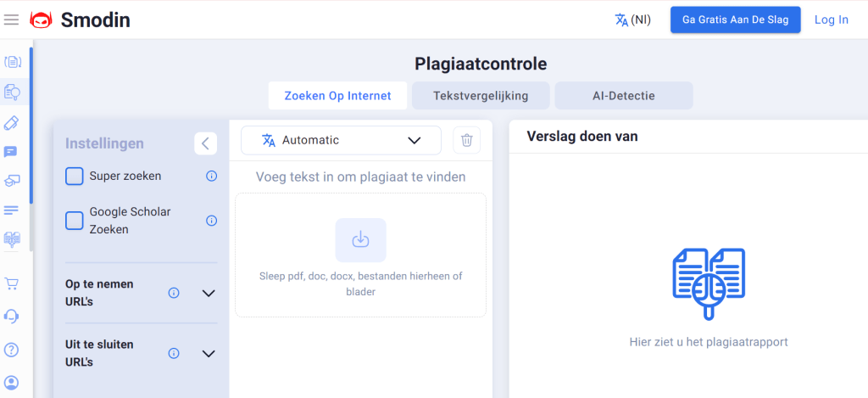The image size is (868, 398).
Task: Select the pencil writer tool in sidebar
Action: [12, 122]
